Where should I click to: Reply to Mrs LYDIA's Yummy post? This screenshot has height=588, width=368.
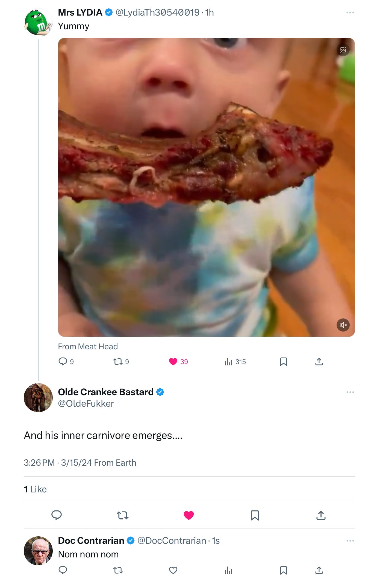63,361
